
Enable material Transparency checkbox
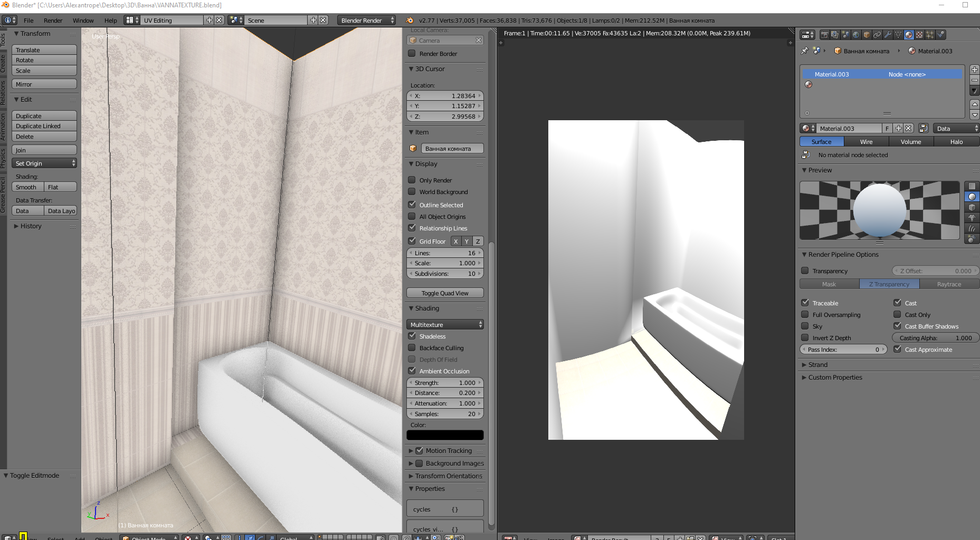click(x=805, y=271)
